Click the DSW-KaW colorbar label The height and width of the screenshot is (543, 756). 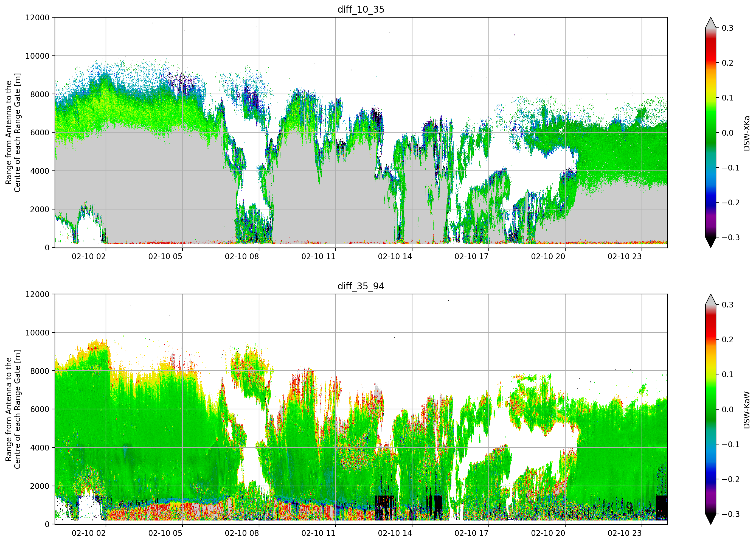tap(747, 410)
